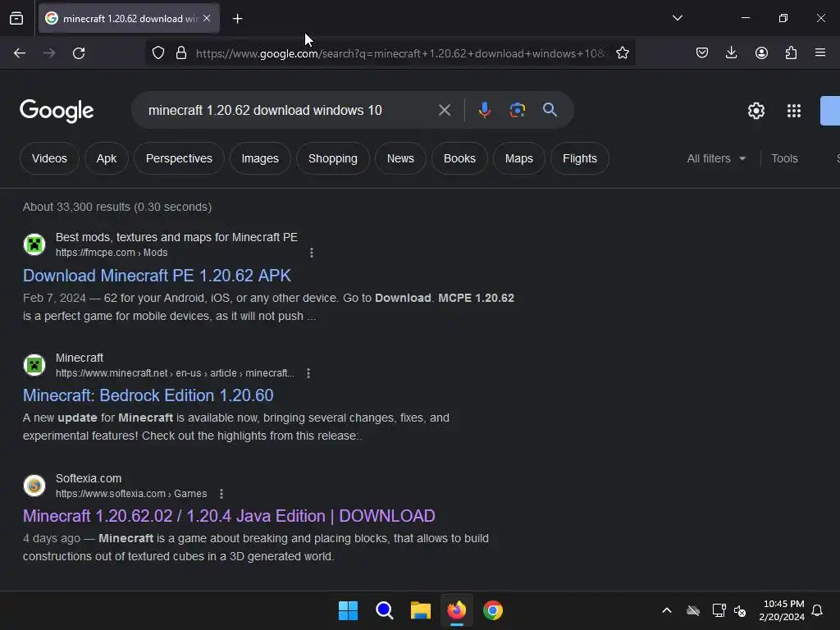Switch to Firefox on taskbar
This screenshot has height=630, width=840.
[x=456, y=610]
